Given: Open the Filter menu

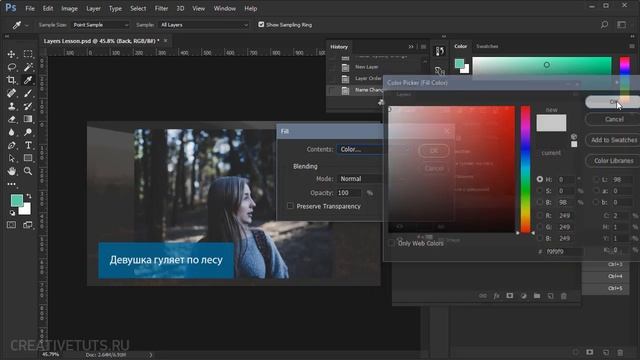Looking at the screenshot, I should click(161, 9).
